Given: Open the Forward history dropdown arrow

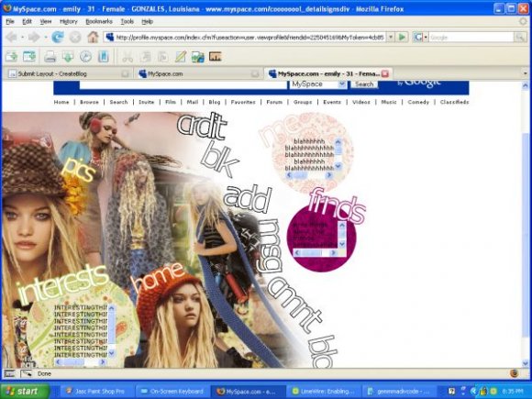Looking at the screenshot, I should 46,37.
